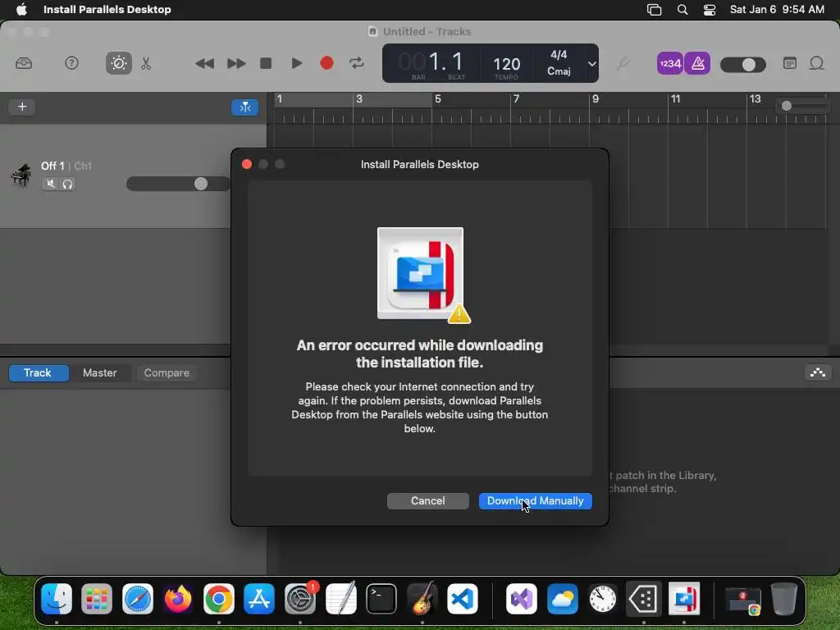Screen dimensions: 840x630
Task: Open Trash from the Dock
Action: (783, 599)
